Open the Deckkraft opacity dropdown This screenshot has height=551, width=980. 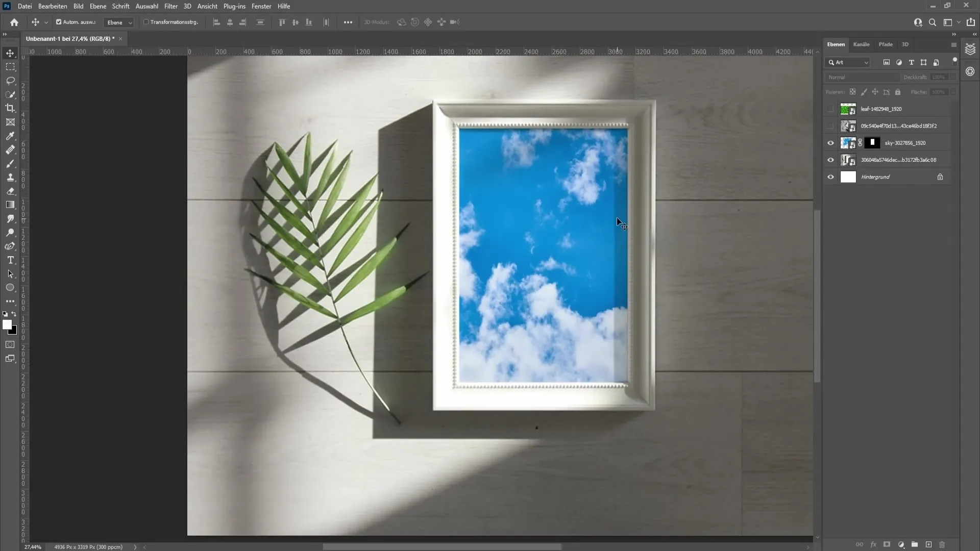953,77
